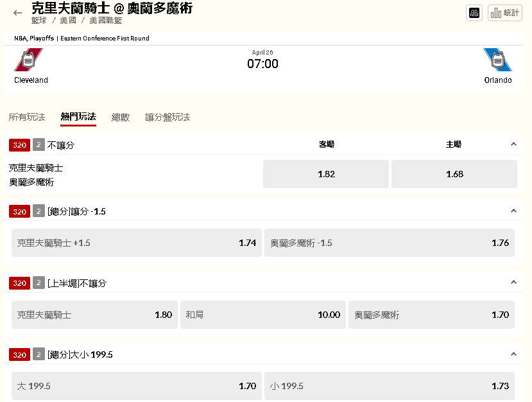This screenshot has height=402, width=532.
Task: Pick the away 客場 odds 1.82
Action: click(x=326, y=174)
